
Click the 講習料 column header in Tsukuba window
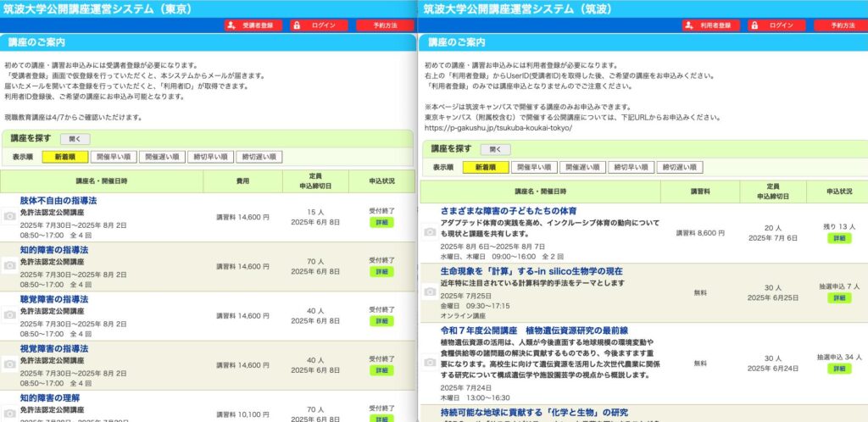point(700,192)
